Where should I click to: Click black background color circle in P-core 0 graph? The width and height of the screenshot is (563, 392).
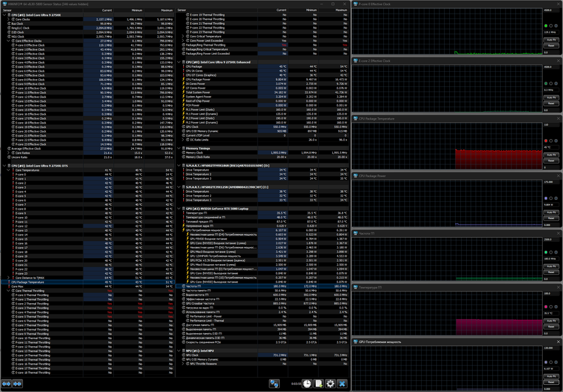[551, 26]
